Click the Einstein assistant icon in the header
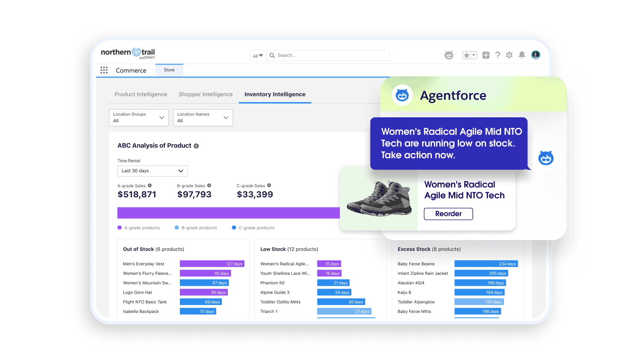Viewport: 644px width, 362px height. (449, 55)
